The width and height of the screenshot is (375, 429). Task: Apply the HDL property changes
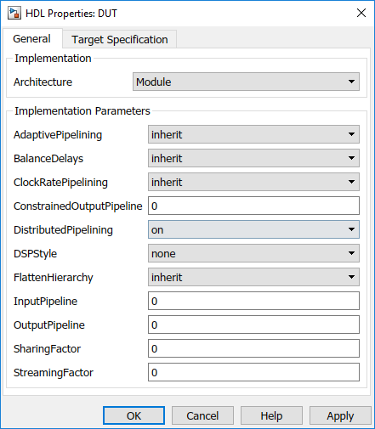click(340, 416)
